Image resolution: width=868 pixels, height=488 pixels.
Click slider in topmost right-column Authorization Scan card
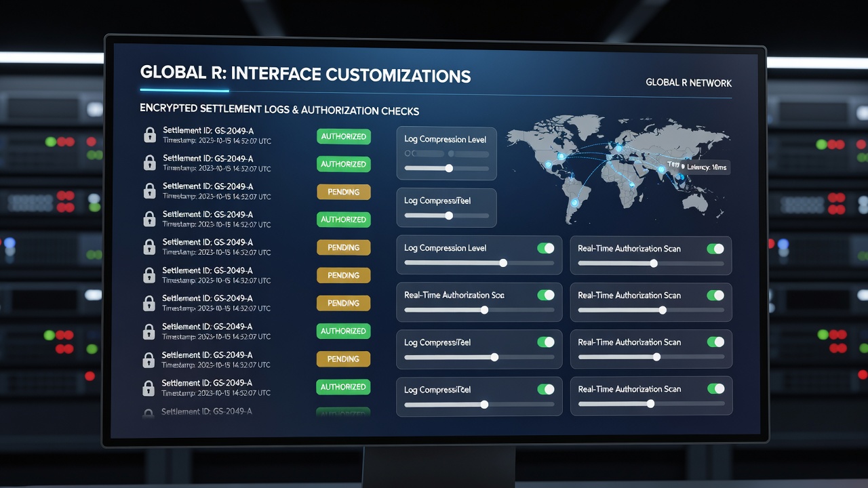tap(650, 263)
